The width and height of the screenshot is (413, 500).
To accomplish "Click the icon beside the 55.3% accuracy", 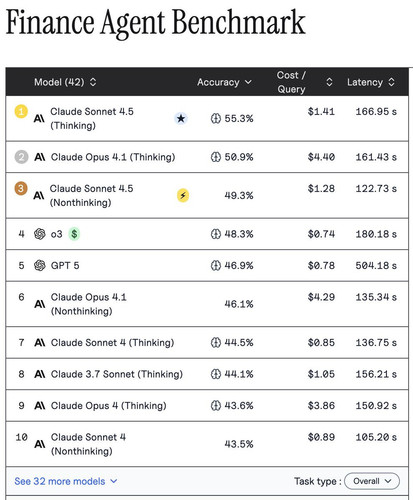I will point(216,118).
